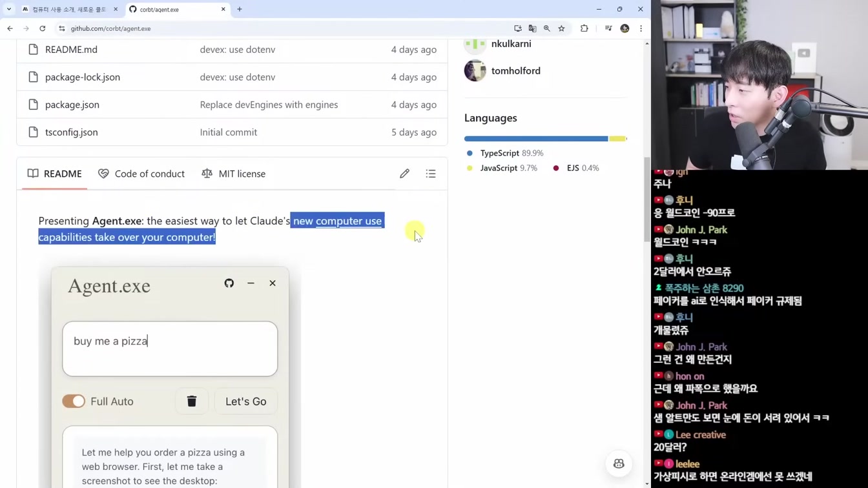Click the Languages heading
The width and height of the screenshot is (868, 488).
pyautogui.click(x=491, y=118)
